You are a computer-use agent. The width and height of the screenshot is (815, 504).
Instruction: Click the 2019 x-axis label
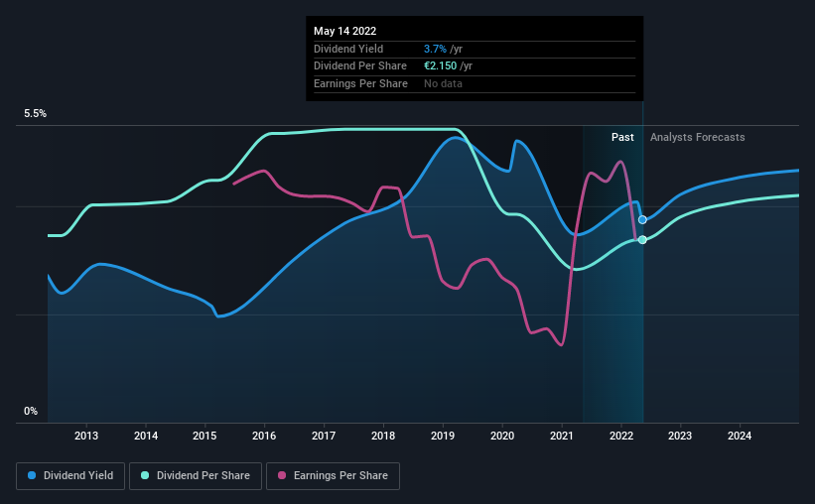coord(443,436)
